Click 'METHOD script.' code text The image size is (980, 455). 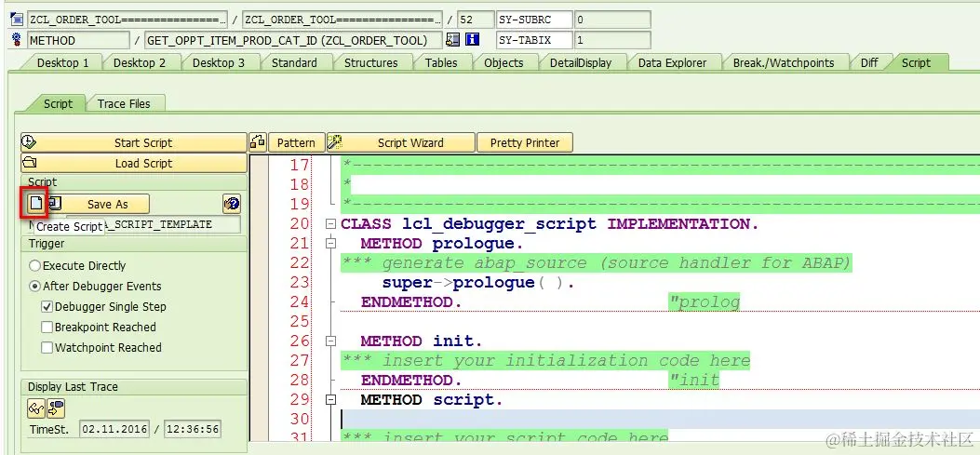pos(431,400)
